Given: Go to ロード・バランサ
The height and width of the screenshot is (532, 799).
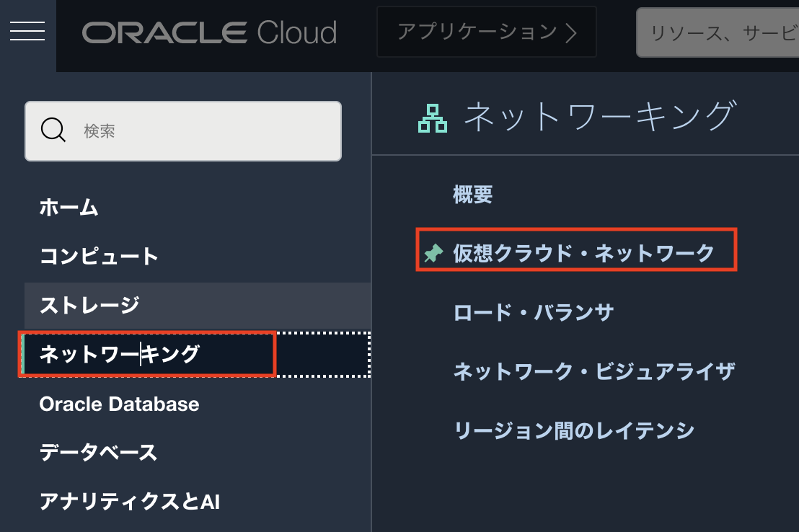Looking at the screenshot, I should 533,313.
